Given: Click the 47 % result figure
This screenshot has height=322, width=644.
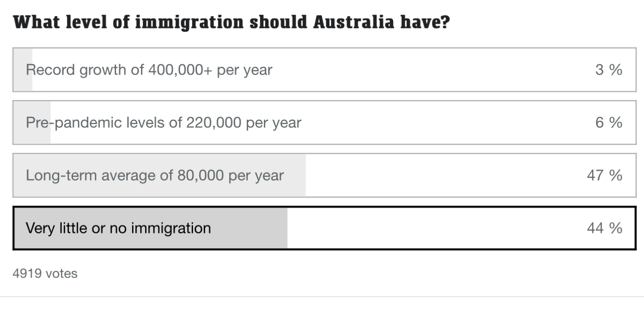Looking at the screenshot, I should point(604,175).
